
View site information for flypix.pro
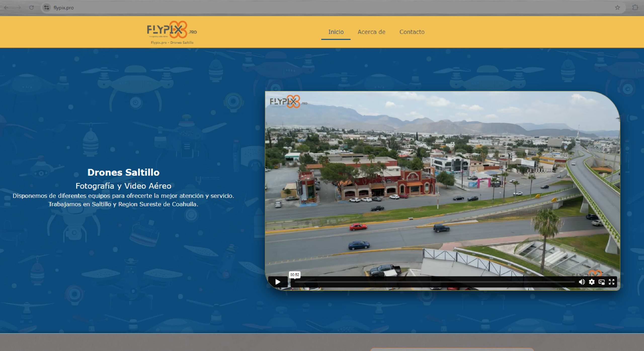tap(46, 8)
